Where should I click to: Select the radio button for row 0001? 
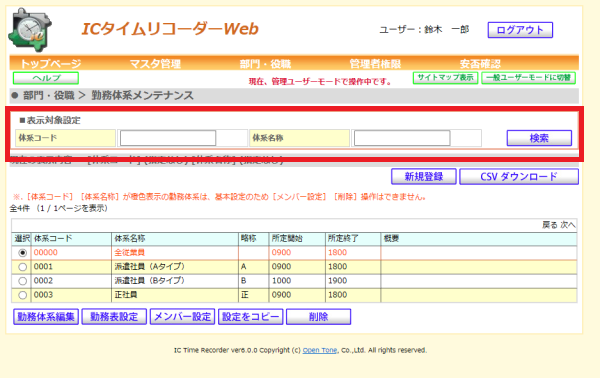(x=23, y=267)
